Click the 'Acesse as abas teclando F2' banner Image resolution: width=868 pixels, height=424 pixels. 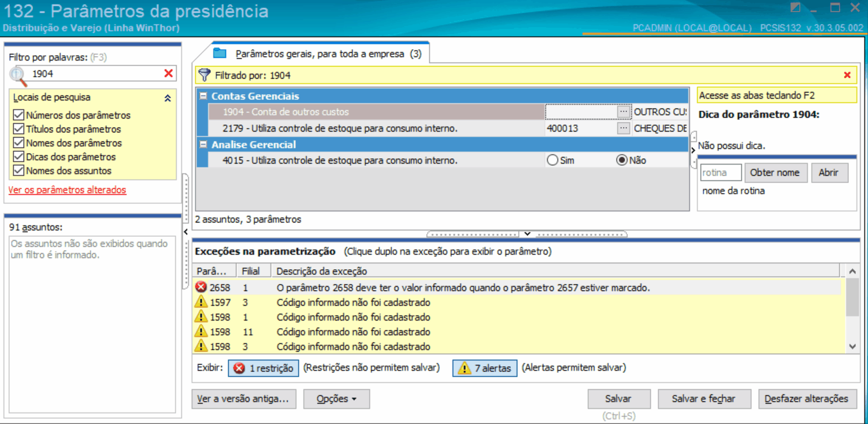point(777,95)
